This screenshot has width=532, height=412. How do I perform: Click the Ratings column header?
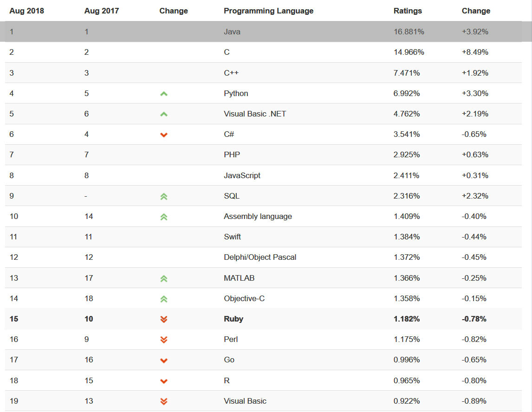click(x=408, y=11)
